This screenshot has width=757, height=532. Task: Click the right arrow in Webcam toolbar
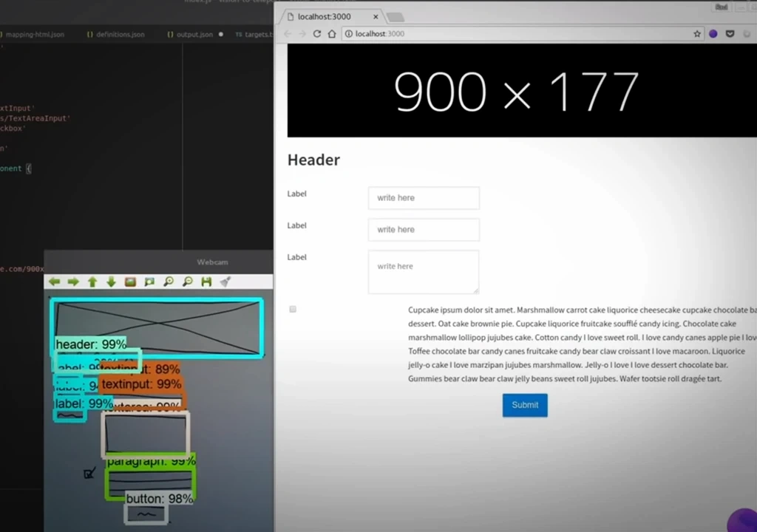(x=73, y=282)
